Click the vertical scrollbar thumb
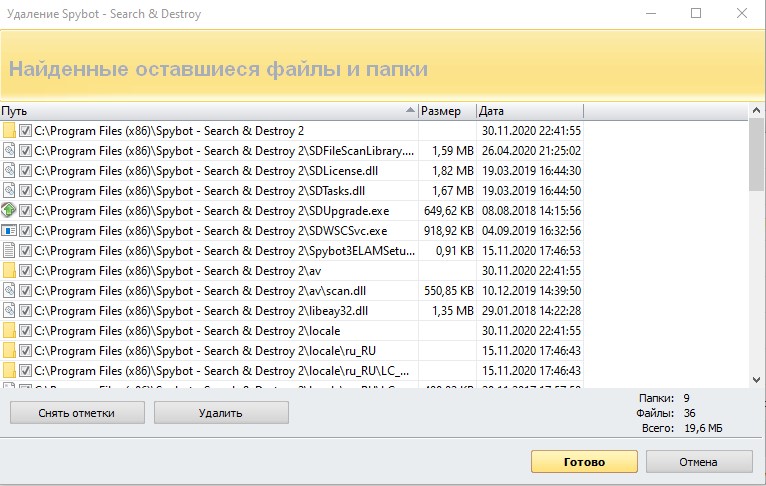 coord(756,154)
